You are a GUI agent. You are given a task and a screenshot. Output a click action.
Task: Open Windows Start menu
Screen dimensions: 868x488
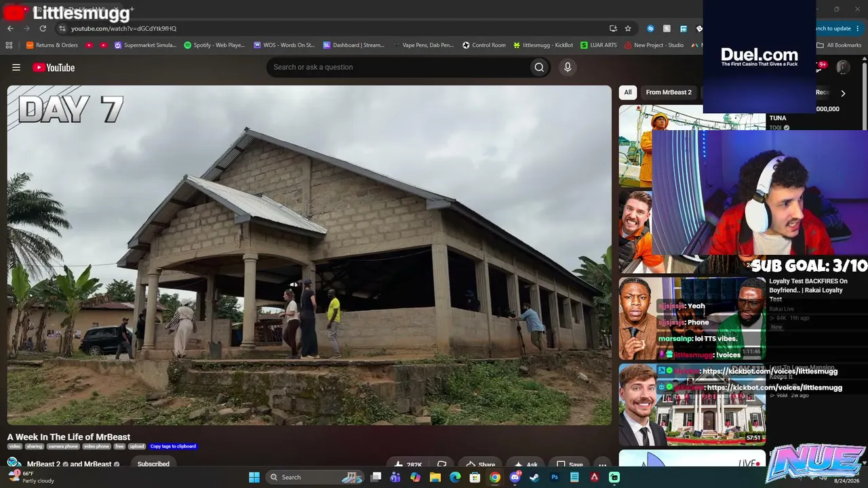coord(254,477)
